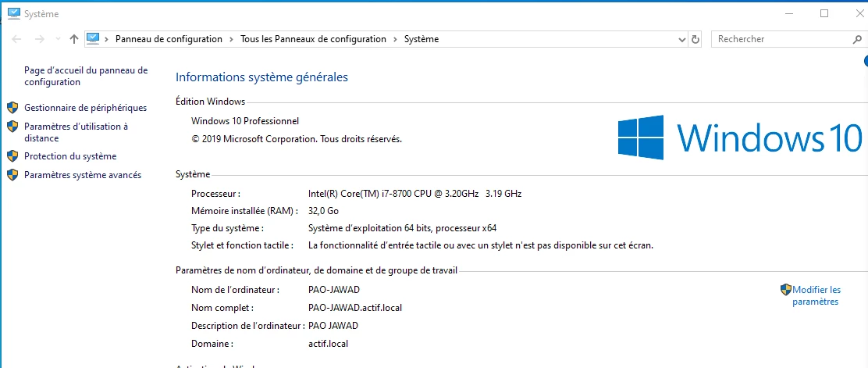Click shield icon beside Gestionnaire de périphériques

[x=12, y=108]
